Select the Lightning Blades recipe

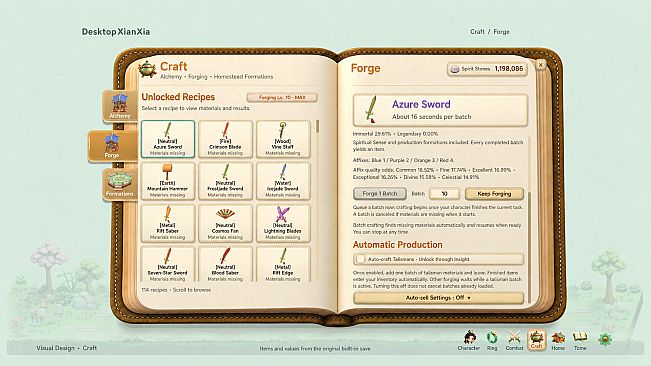283,223
